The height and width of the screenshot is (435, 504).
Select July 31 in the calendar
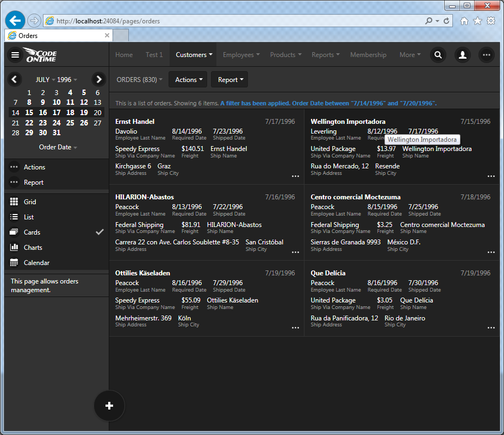pyautogui.click(x=57, y=133)
